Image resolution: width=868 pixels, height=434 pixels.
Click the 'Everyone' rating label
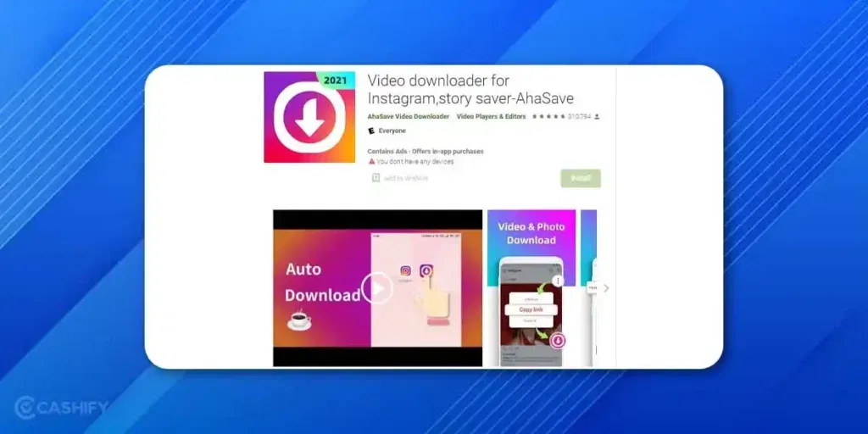(x=392, y=131)
